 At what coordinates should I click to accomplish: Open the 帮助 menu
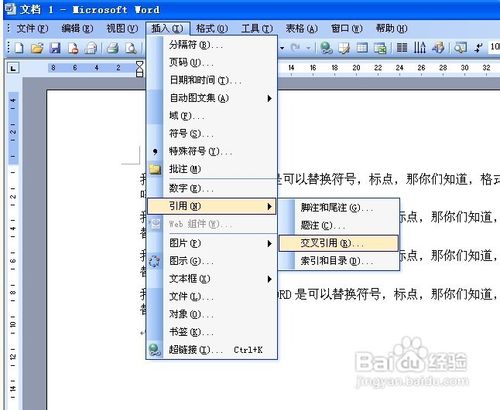(x=391, y=29)
